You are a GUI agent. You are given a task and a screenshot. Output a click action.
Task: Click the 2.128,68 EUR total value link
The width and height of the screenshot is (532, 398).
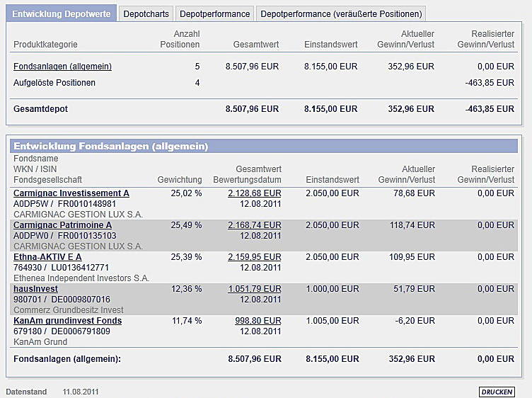pos(255,193)
